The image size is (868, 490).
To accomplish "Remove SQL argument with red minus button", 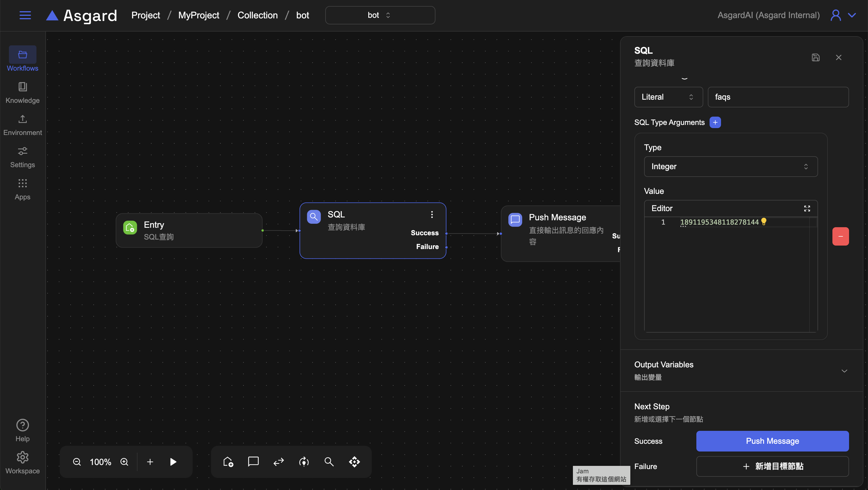I will pyautogui.click(x=840, y=236).
